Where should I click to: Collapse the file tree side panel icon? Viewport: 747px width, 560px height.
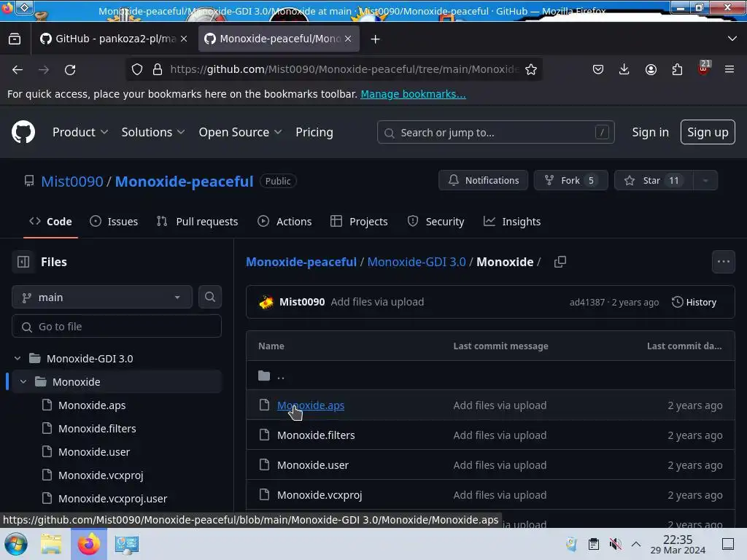[x=23, y=262]
